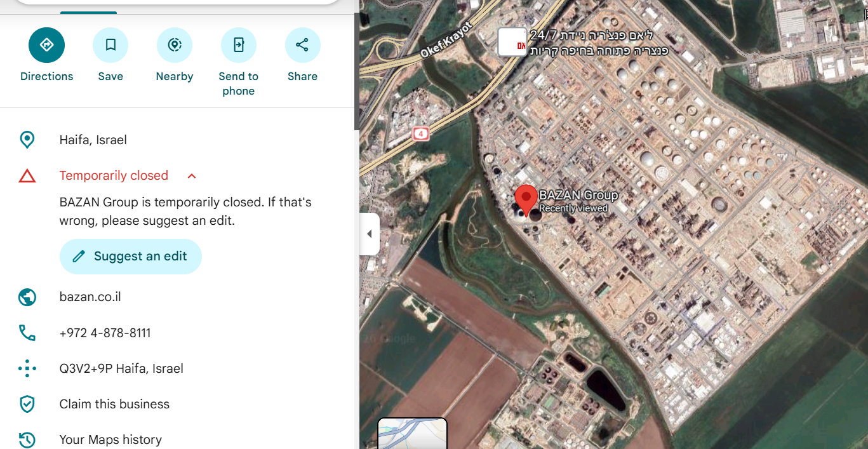Click Temporarily closed status text
Viewport: 868px width, 449px height.
(x=114, y=176)
